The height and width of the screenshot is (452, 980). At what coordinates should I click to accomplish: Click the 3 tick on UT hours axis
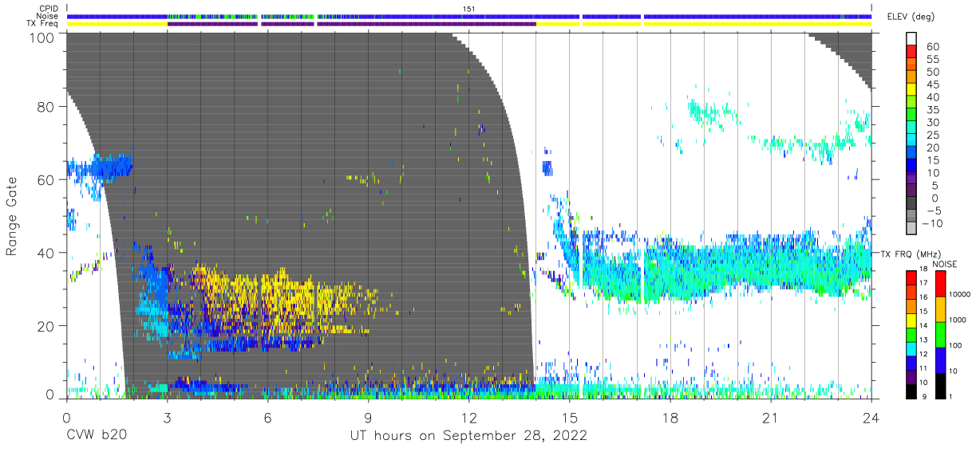point(167,417)
